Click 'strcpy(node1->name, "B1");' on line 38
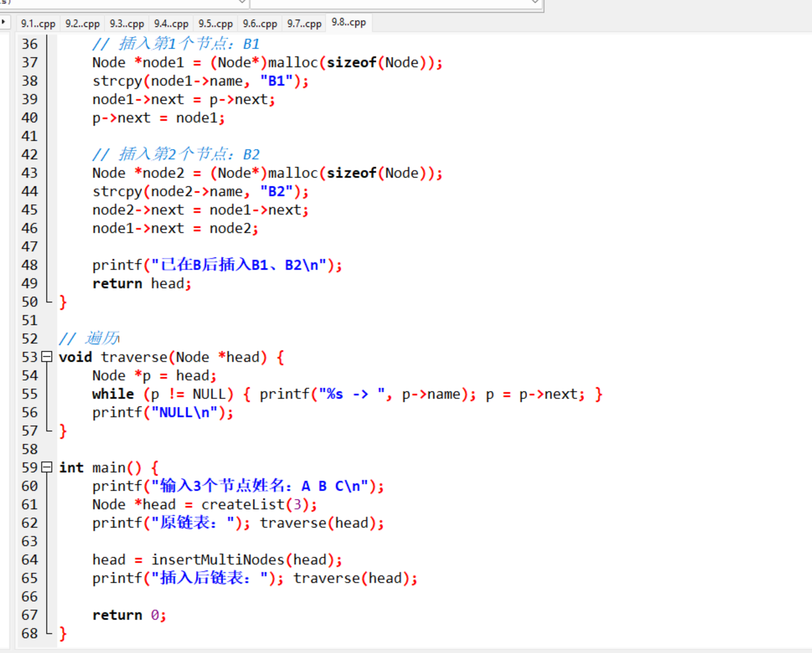Screen dimensions: 812x653 pos(200,81)
